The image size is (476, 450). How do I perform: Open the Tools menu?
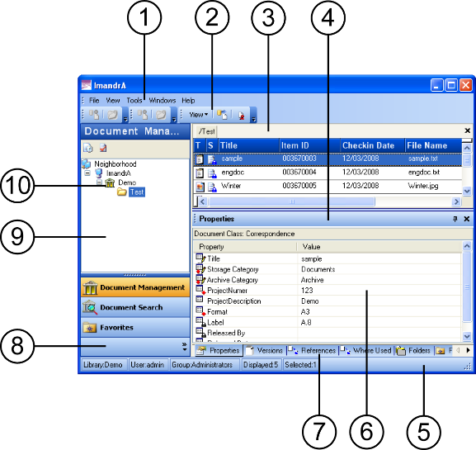tap(134, 100)
